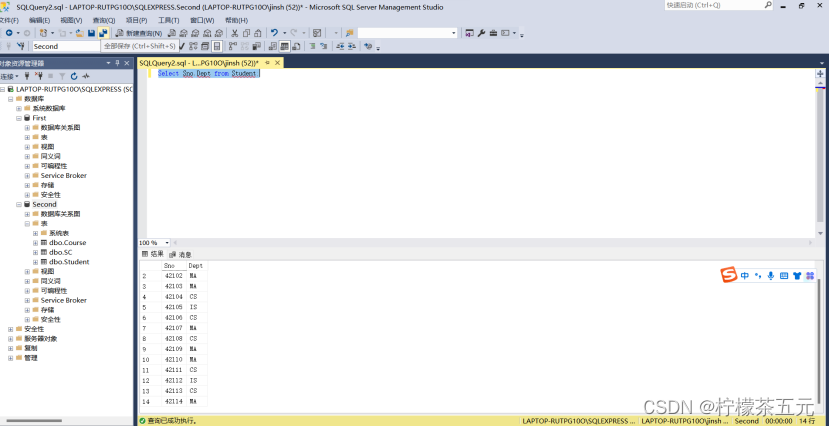Click the Sogou microphone voice input icon

(x=771, y=275)
